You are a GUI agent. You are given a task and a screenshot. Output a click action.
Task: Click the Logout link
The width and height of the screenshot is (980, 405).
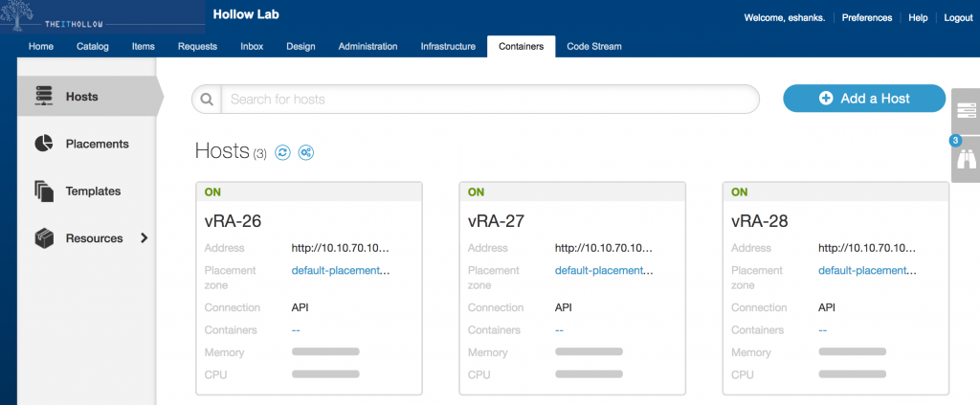coord(958,17)
